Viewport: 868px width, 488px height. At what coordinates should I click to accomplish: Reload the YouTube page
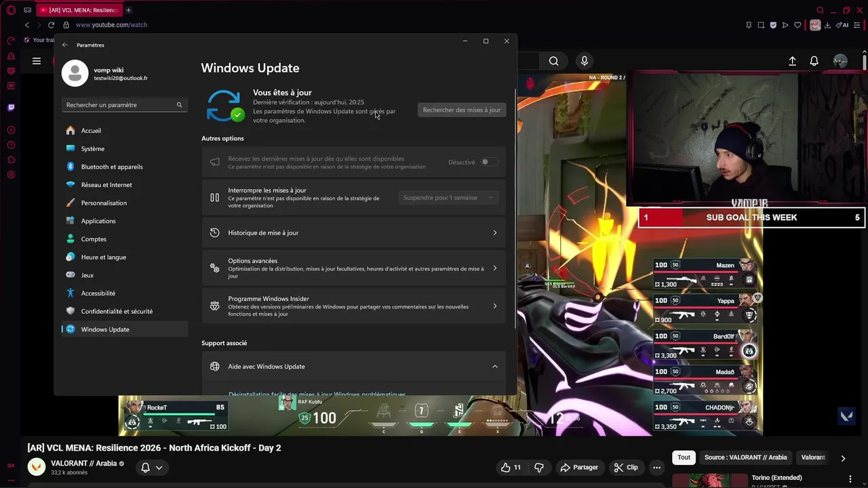tap(51, 25)
